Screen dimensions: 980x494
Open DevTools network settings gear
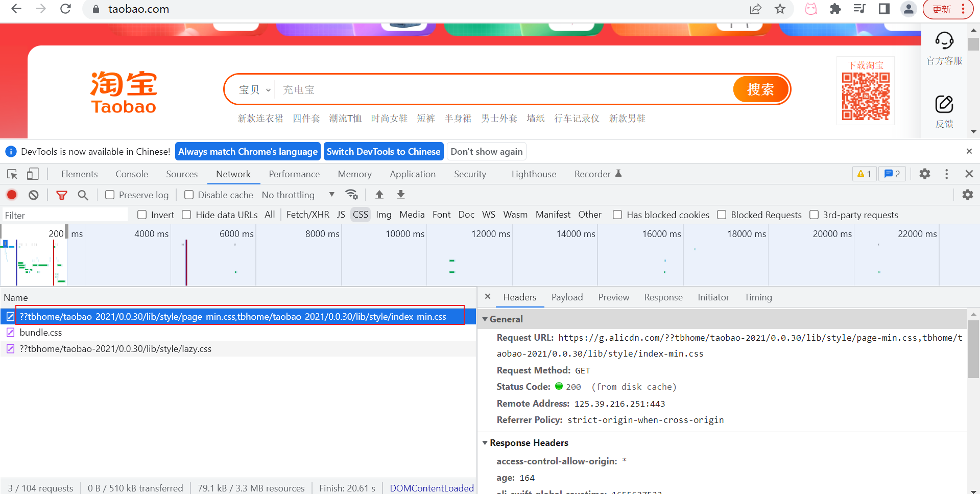(968, 195)
